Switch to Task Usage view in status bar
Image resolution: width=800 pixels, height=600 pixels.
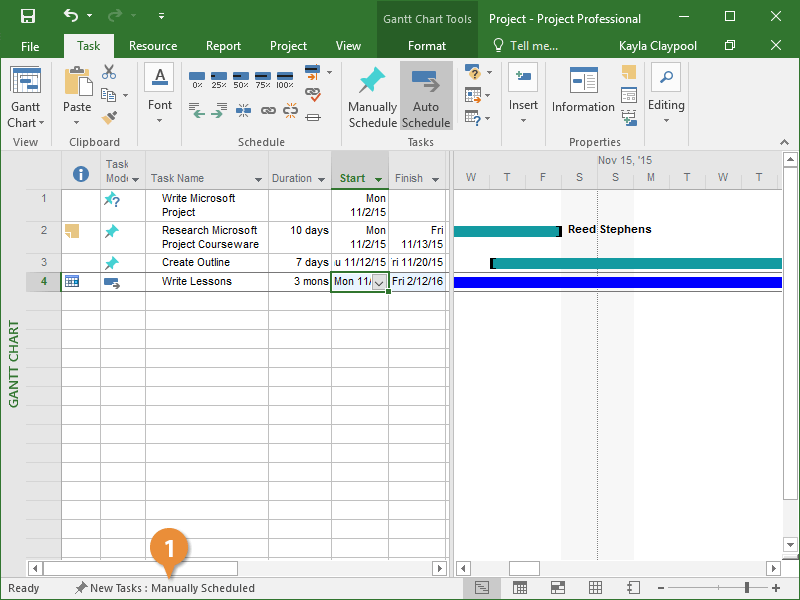click(520, 588)
